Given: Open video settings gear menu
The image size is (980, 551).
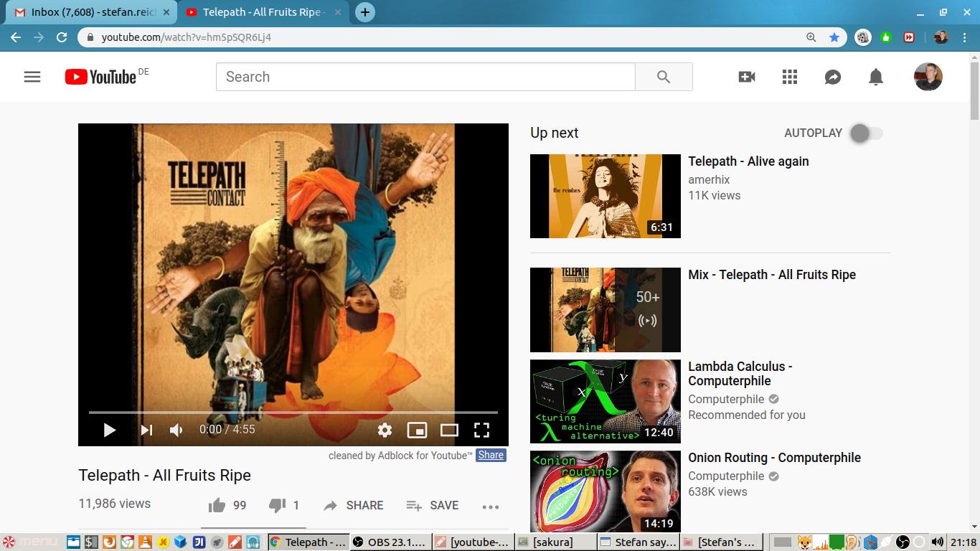Looking at the screenshot, I should coord(385,430).
